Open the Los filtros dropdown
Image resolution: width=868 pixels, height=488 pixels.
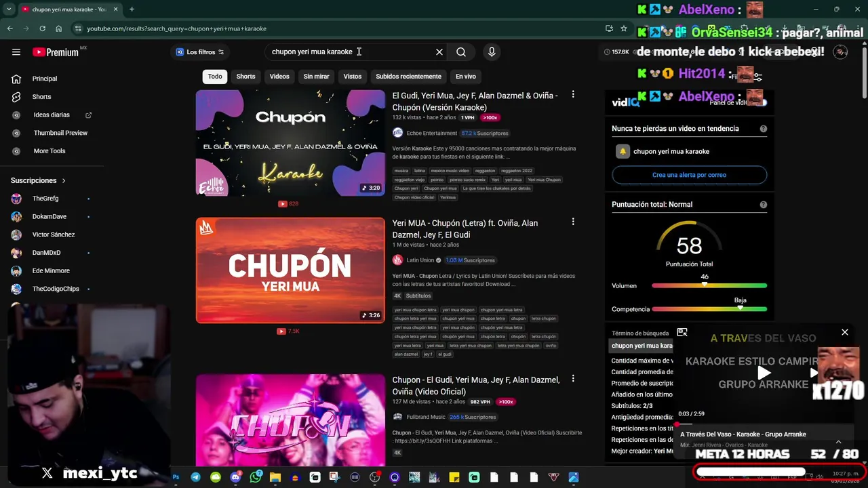[x=199, y=52]
